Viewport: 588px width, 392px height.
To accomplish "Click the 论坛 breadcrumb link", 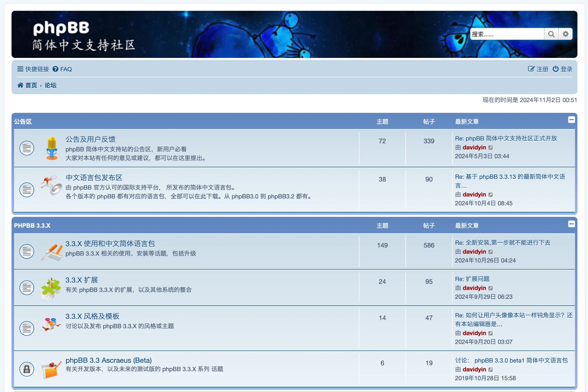I will coord(51,85).
